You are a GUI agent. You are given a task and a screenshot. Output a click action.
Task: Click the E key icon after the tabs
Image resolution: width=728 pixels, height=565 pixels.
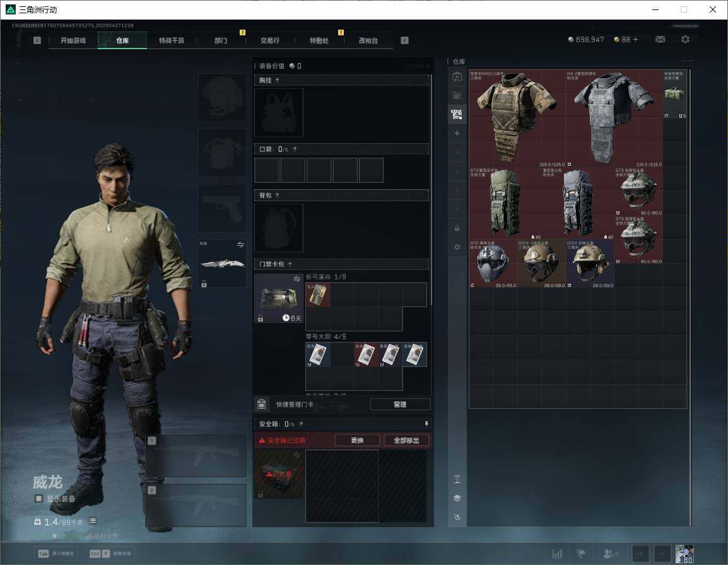point(404,40)
